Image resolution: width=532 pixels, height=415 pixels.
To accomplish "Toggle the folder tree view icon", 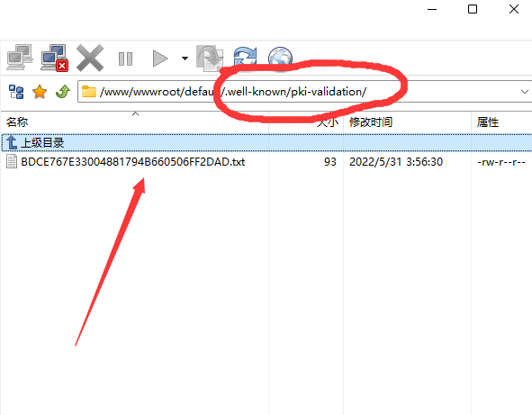I will (x=16, y=92).
